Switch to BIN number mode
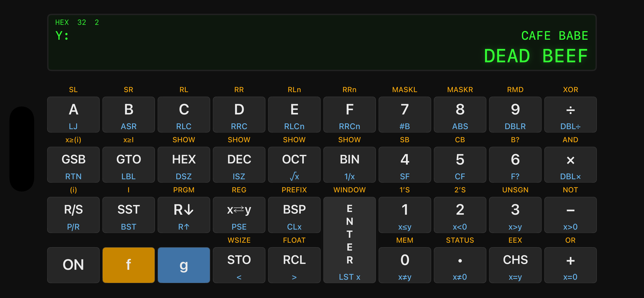This screenshot has height=298, width=644. pyautogui.click(x=350, y=165)
